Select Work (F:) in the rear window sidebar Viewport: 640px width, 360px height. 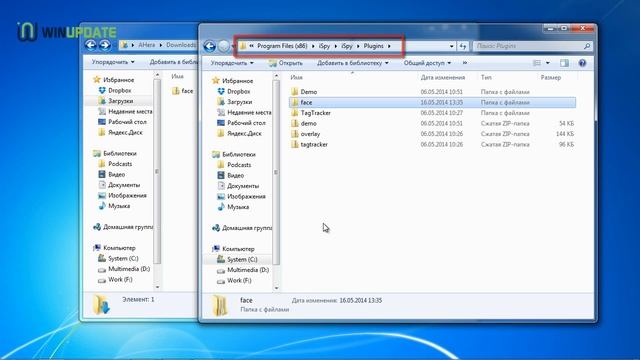pos(120,280)
